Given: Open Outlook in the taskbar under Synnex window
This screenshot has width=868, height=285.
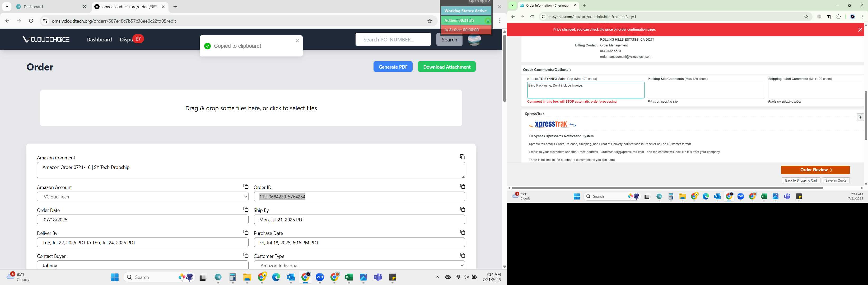Looking at the screenshot, I should (717, 197).
